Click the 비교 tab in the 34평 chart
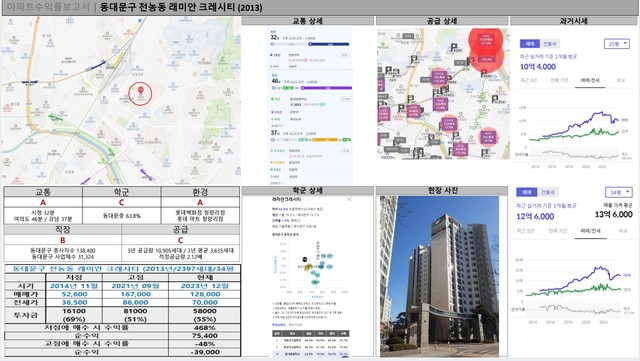This screenshot has height=361, width=640. pos(623,231)
